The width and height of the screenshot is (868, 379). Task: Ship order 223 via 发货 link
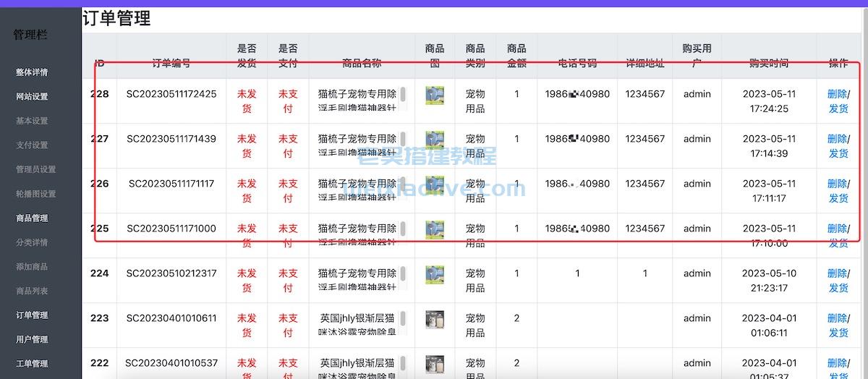coord(838,333)
